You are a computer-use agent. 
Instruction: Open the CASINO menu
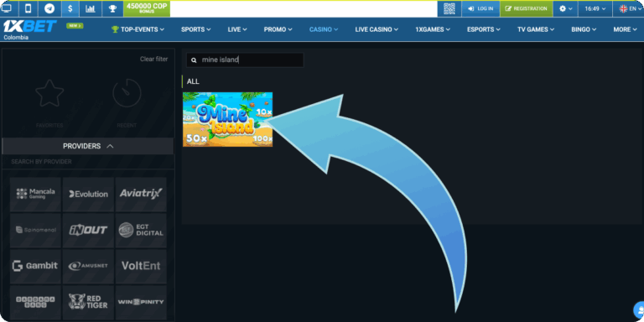pyautogui.click(x=324, y=29)
